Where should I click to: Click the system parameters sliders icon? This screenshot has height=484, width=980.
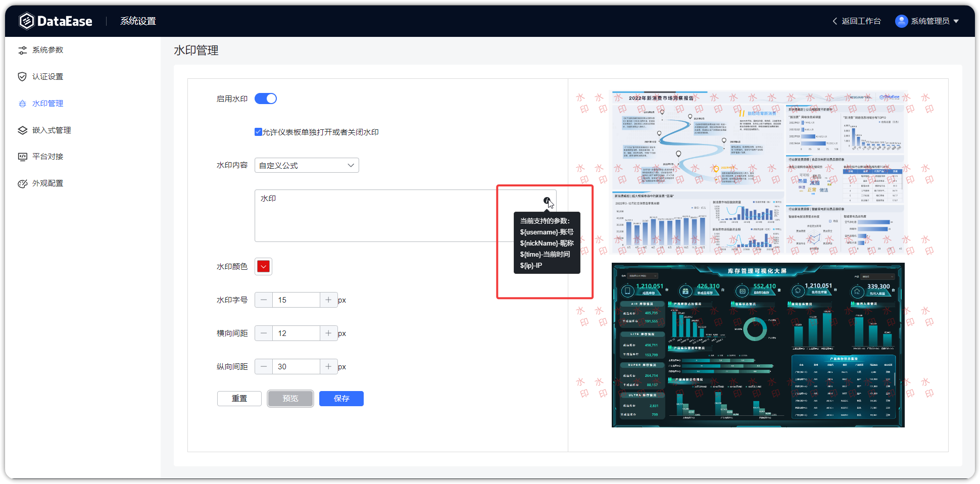[x=22, y=50]
